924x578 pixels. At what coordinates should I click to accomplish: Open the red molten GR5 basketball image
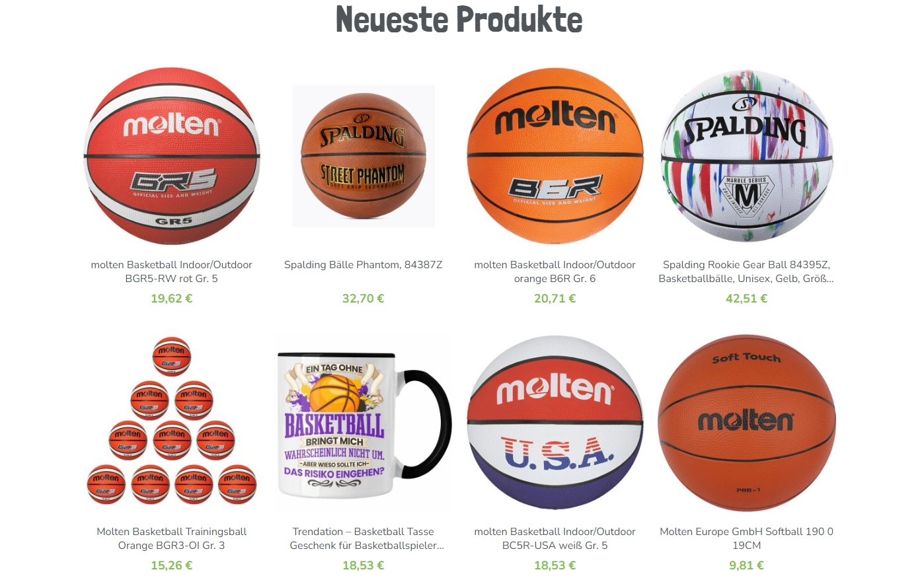click(x=172, y=156)
